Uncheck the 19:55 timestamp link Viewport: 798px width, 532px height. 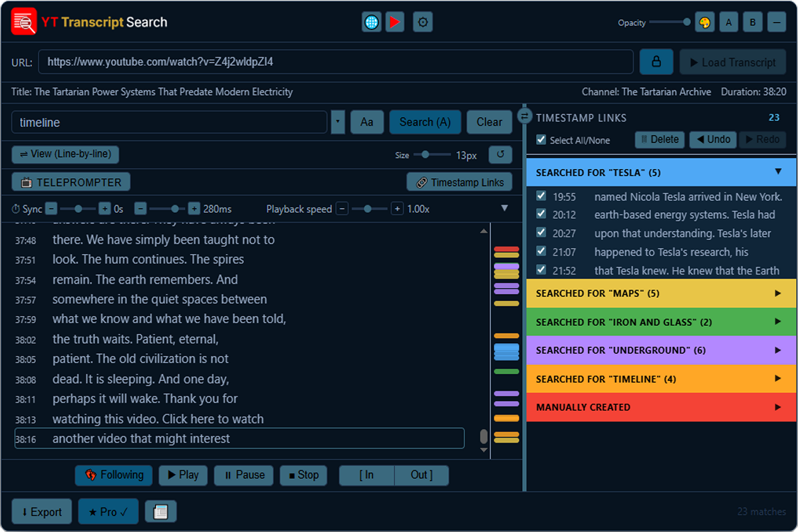[x=541, y=196]
